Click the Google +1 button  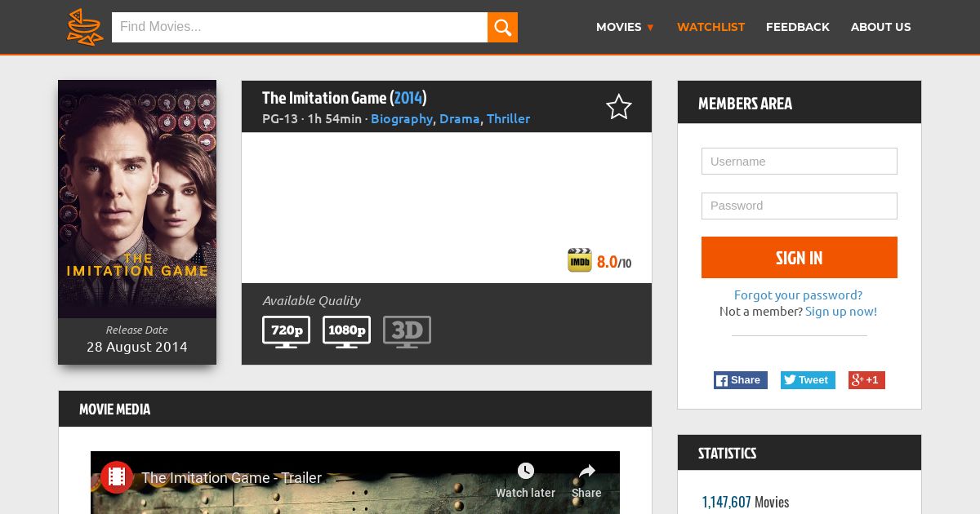[866, 380]
